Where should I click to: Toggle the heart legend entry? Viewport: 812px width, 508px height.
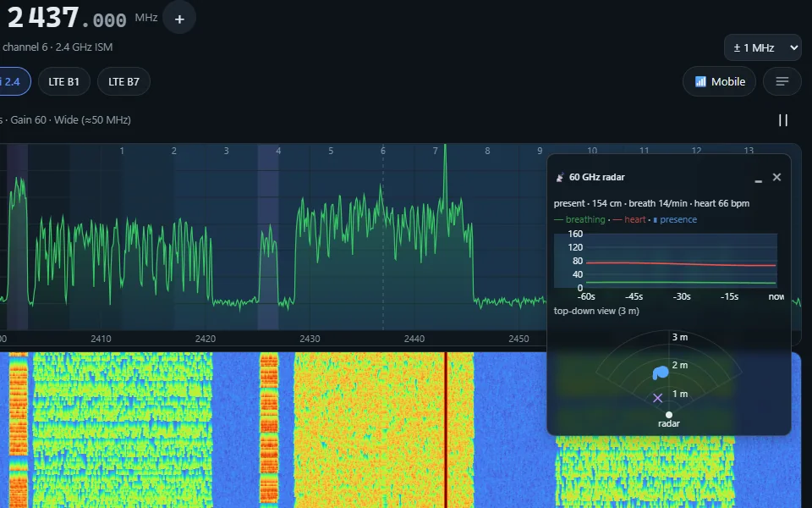point(629,219)
